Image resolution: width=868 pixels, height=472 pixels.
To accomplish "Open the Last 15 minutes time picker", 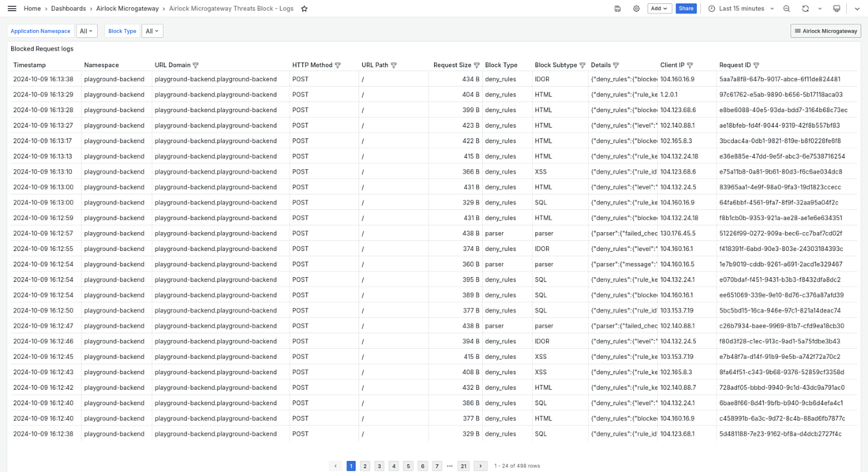I will pos(741,9).
